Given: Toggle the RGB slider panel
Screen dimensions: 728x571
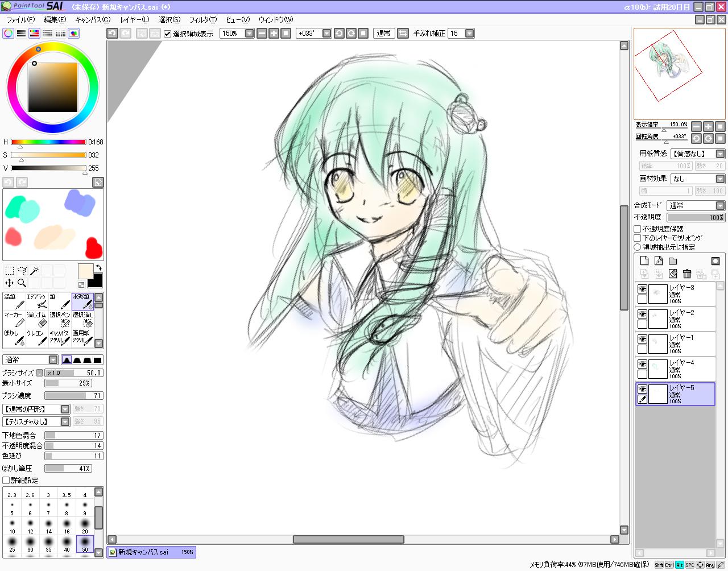Looking at the screenshot, I should 22,34.
